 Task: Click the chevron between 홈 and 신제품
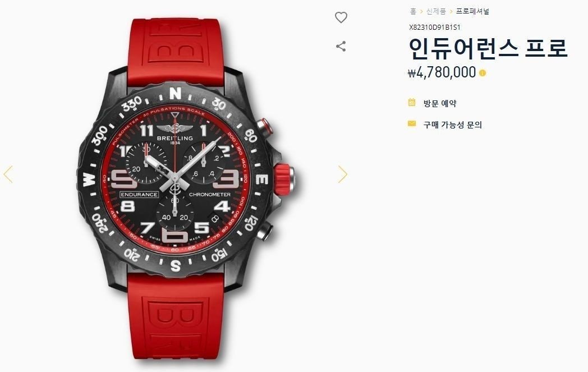coord(421,12)
